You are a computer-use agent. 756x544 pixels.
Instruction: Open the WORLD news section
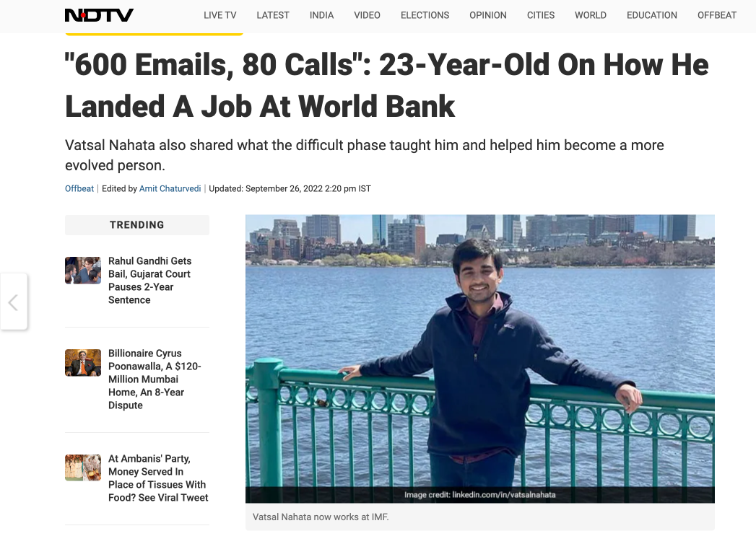591,15
